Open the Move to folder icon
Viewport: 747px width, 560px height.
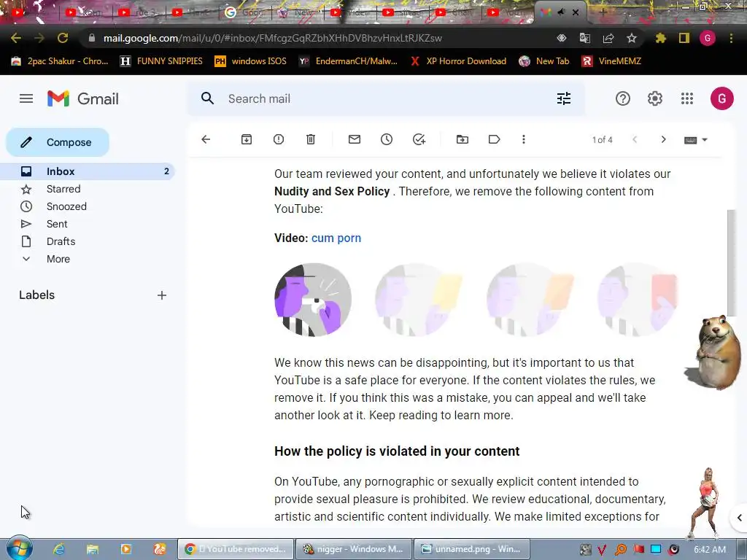click(462, 139)
